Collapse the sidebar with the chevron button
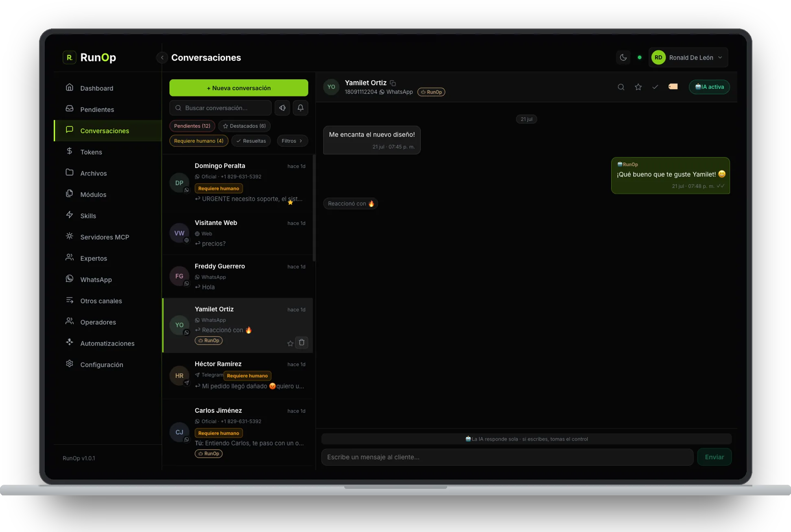 162,57
